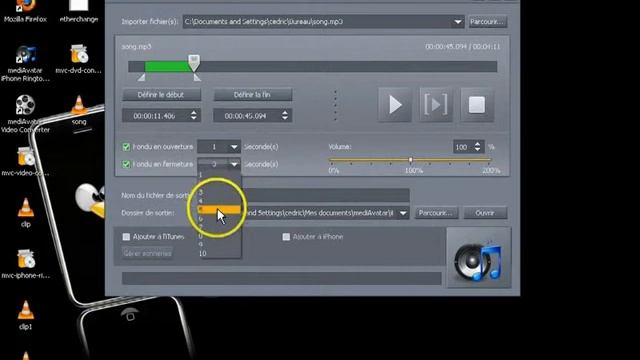The image size is (640, 360).
Task: Adjust the Volume 100 stepper arrows
Action: (478, 147)
